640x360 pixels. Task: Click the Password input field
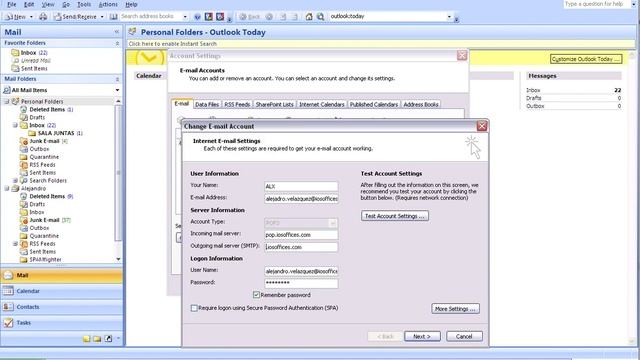coord(301,283)
